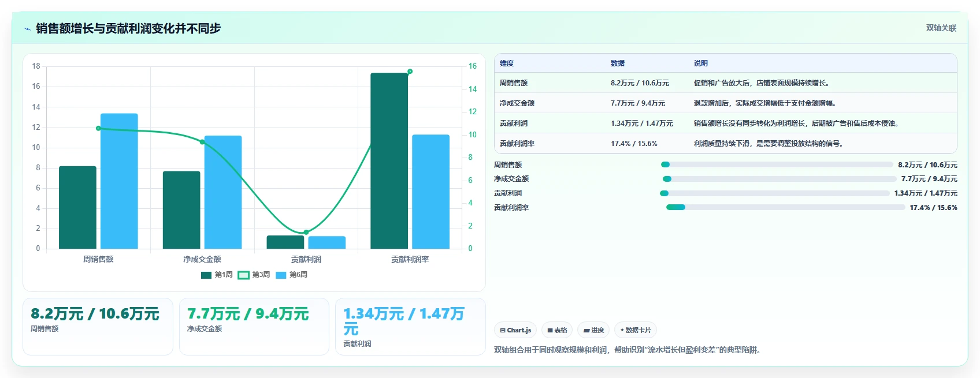Click the 净成交金额 progress bar
The width and height of the screenshot is (980, 378).
[779, 179]
